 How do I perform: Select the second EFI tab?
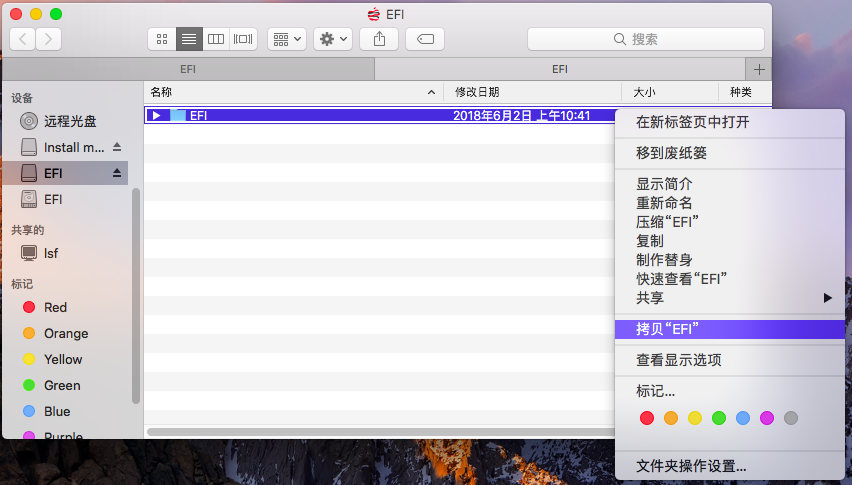click(x=560, y=69)
